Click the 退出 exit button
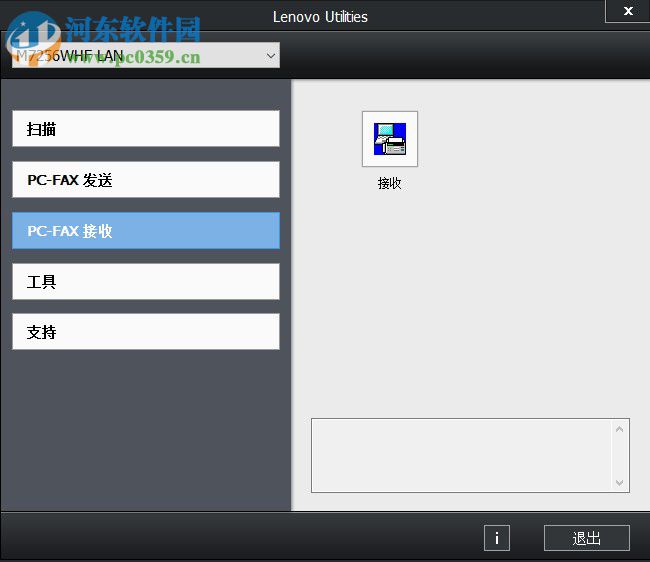The height and width of the screenshot is (562, 650). pyautogui.click(x=587, y=538)
